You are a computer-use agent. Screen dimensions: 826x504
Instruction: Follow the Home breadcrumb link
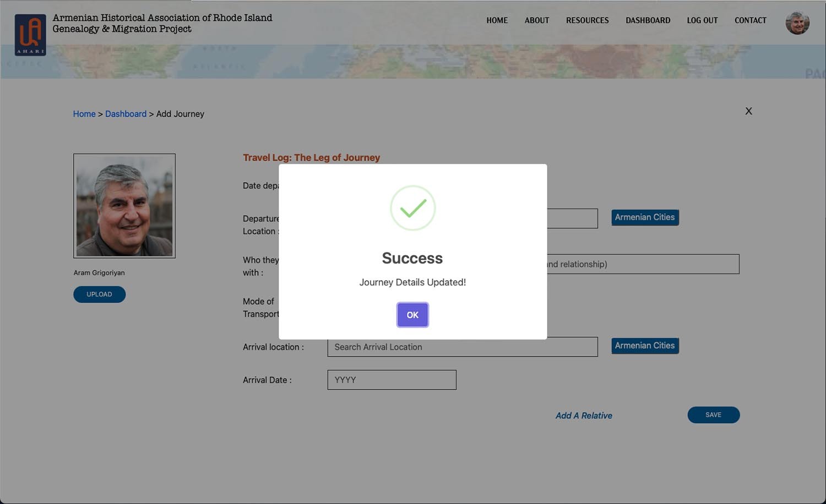84,114
